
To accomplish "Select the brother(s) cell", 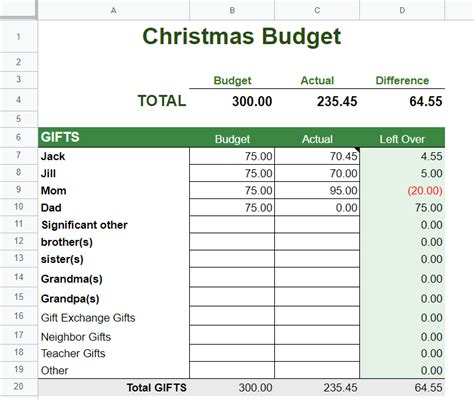I will [114, 242].
